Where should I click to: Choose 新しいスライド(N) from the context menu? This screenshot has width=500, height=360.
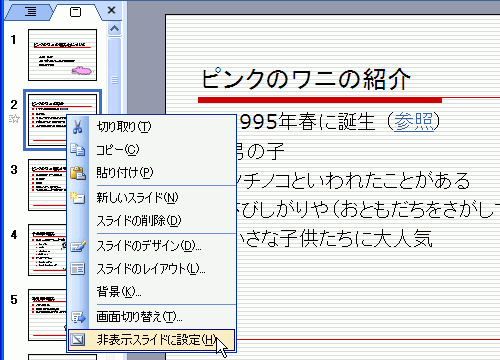[x=152, y=198]
